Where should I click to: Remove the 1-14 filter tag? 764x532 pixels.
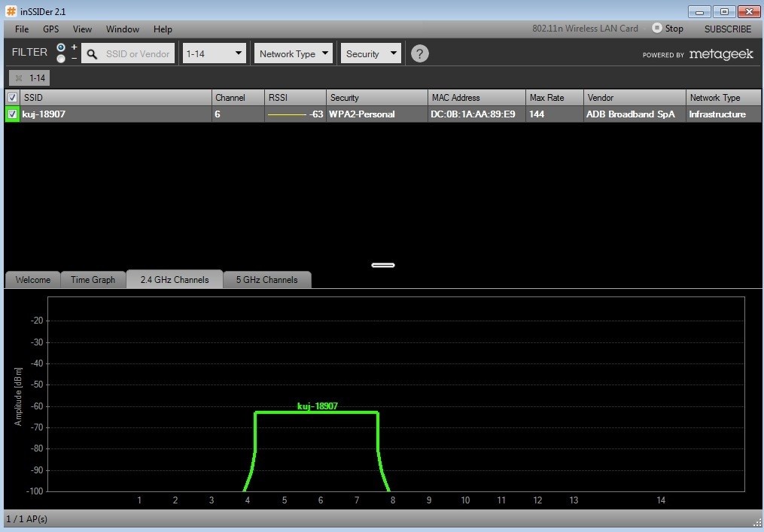point(19,78)
